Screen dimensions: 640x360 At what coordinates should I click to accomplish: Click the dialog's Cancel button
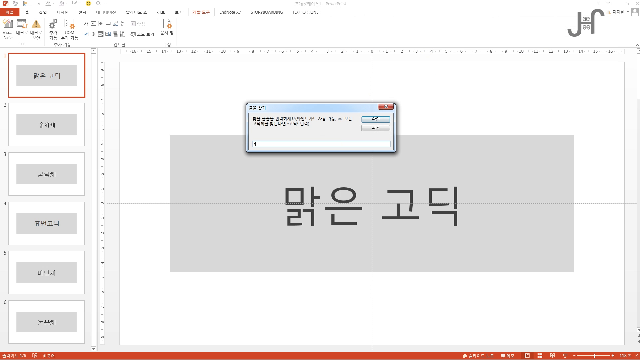pos(375,128)
